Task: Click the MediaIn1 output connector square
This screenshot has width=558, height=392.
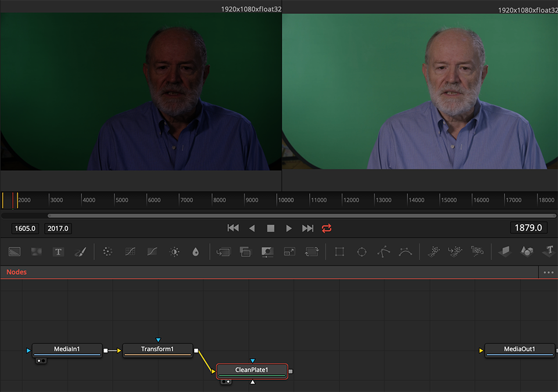Action: [106, 351]
